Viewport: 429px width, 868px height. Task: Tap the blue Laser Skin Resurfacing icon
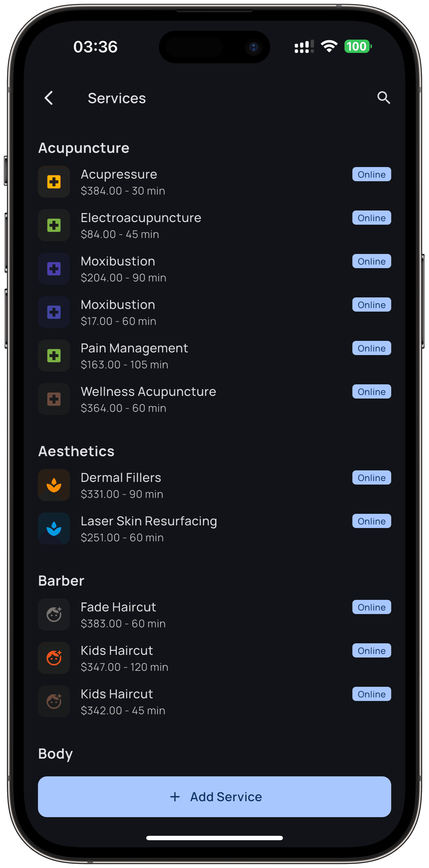pyautogui.click(x=54, y=529)
